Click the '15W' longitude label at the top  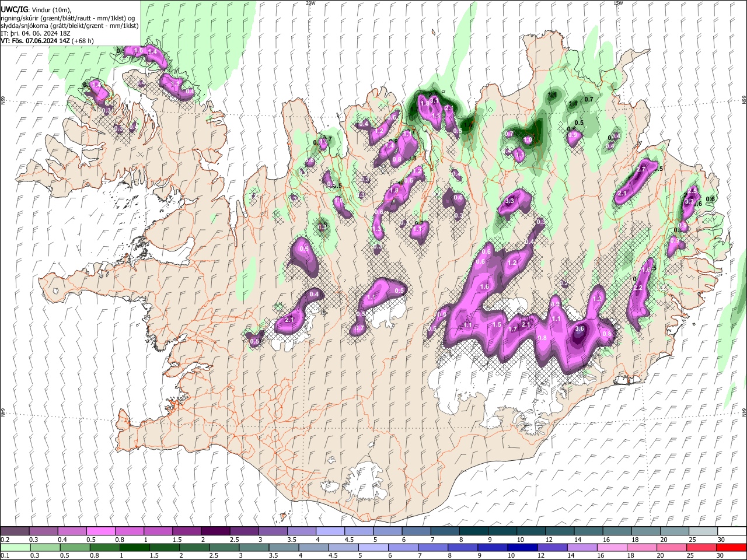point(618,3)
